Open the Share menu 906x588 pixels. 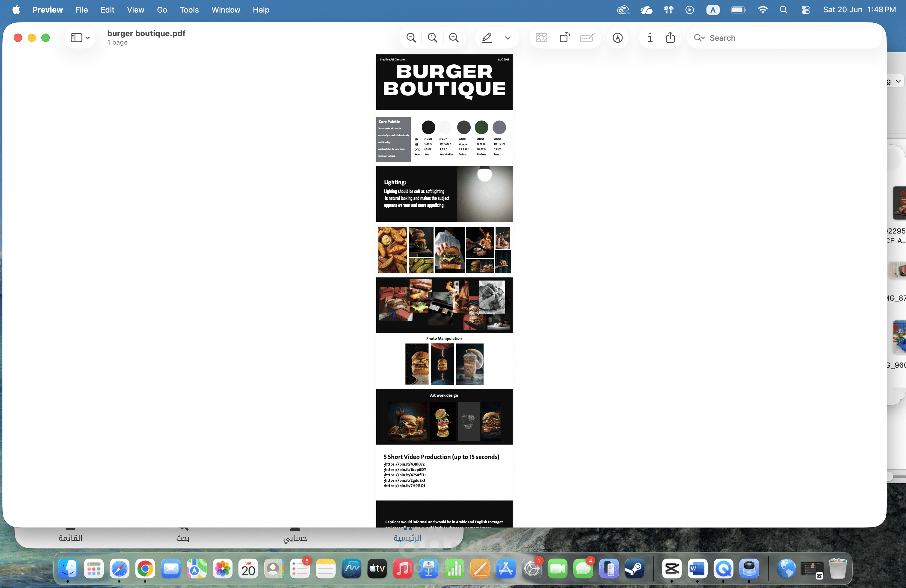(x=671, y=37)
